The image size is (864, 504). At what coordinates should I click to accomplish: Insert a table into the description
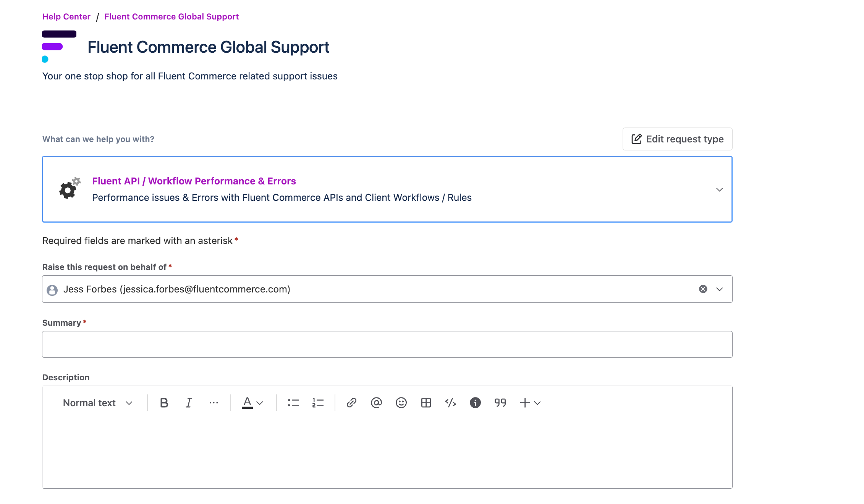pyautogui.click(x=426, y=403)
